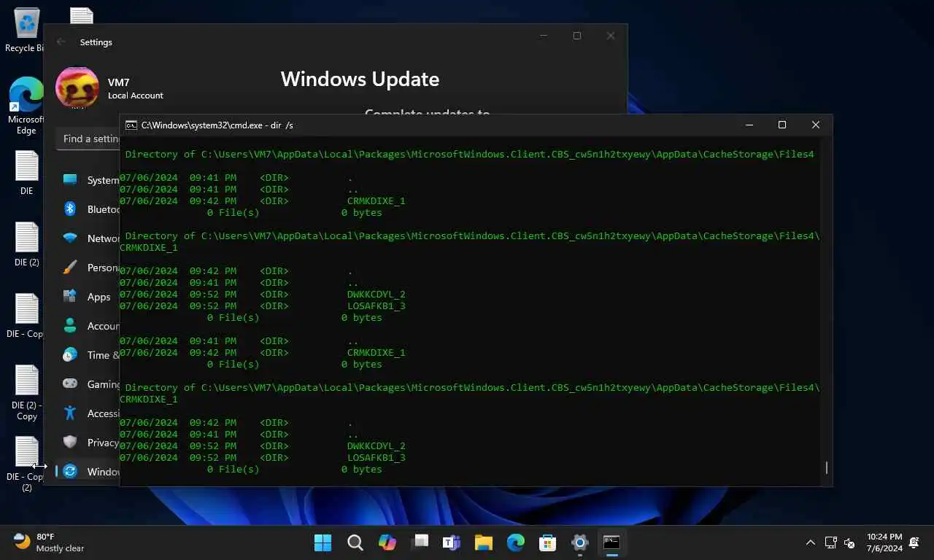Click the cmd window title bar icon

[x=131, y=125]
